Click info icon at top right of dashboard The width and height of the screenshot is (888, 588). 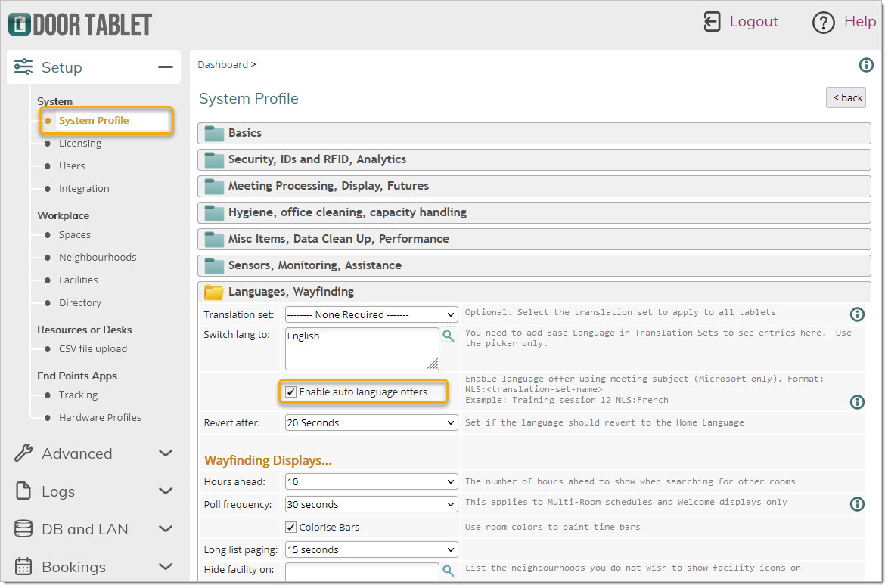(x=866, y=66)
